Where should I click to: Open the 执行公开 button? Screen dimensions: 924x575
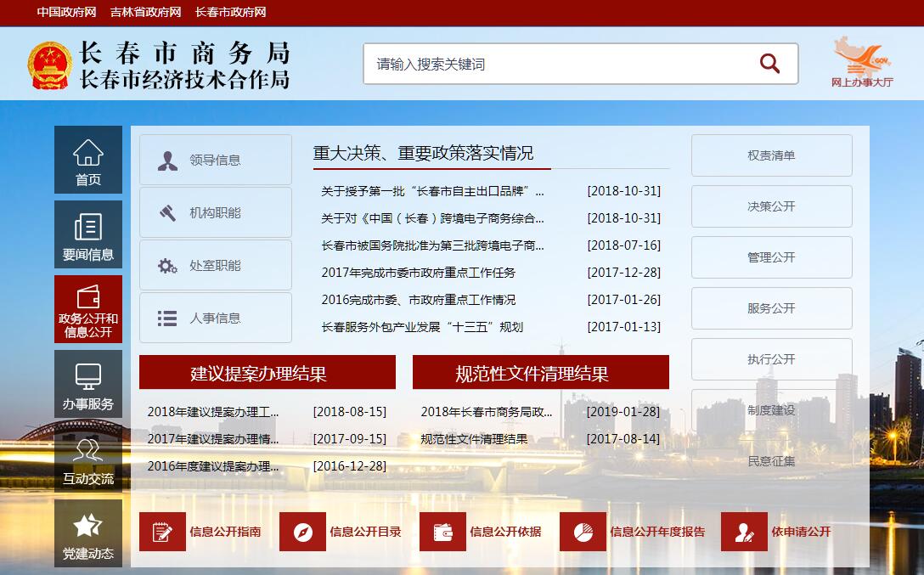pos(772,359)
